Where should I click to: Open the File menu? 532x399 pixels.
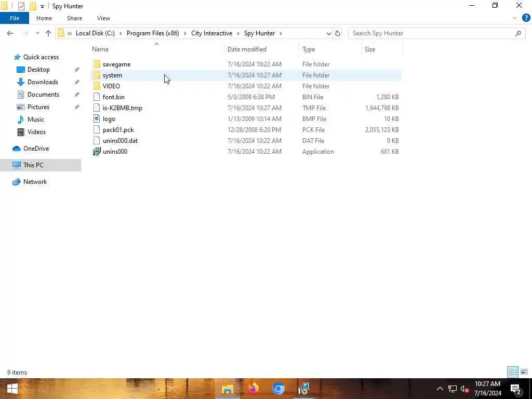point(15,18)
